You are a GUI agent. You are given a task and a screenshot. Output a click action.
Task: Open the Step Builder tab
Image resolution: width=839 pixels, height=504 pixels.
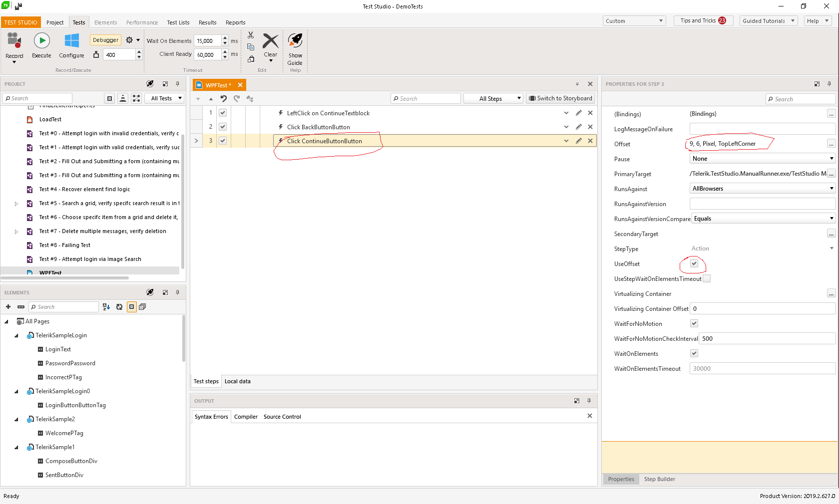(659, 479)
